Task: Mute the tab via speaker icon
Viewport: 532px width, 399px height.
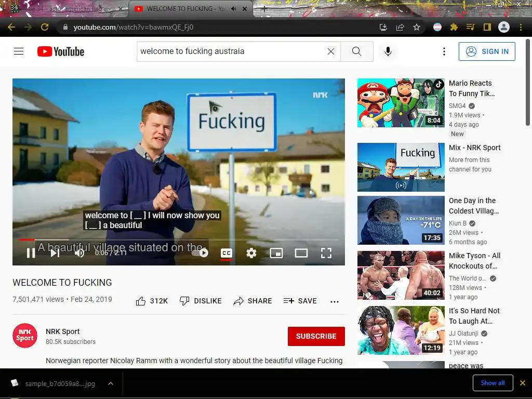Action: pyautogui.click(x=233, y=9)
